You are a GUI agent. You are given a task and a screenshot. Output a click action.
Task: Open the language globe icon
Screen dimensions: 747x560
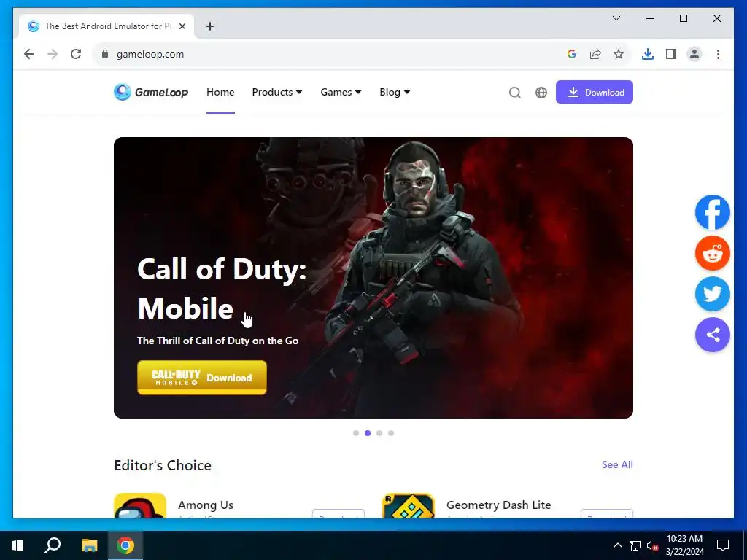pyautogui.click(x=541, y=93)
